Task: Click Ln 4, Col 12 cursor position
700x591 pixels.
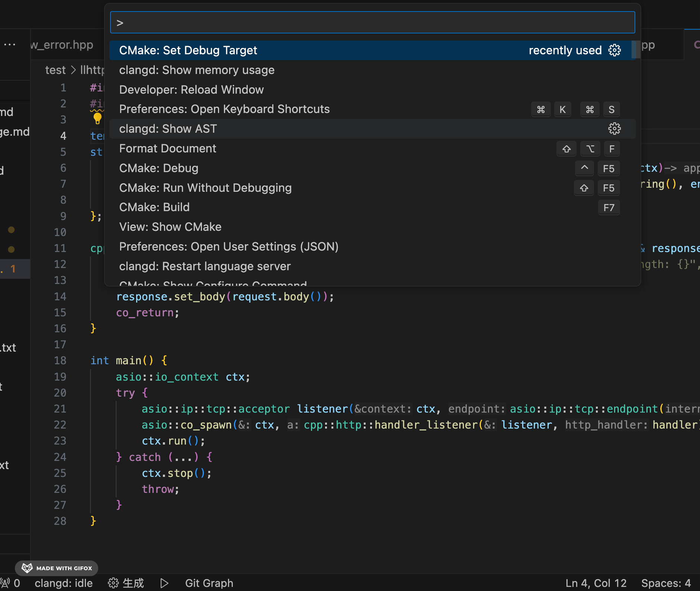Action: click(596, 583)
